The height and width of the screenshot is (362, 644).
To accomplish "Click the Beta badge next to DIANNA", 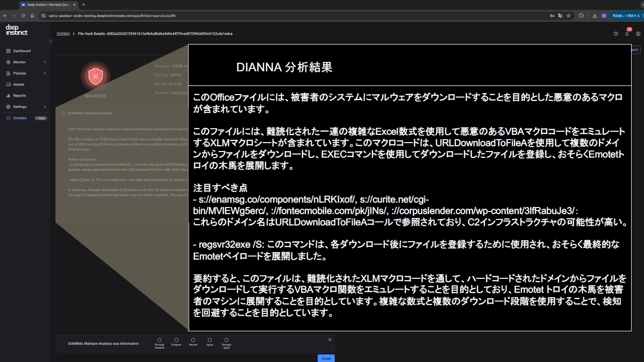I will (x=41, y=118).
